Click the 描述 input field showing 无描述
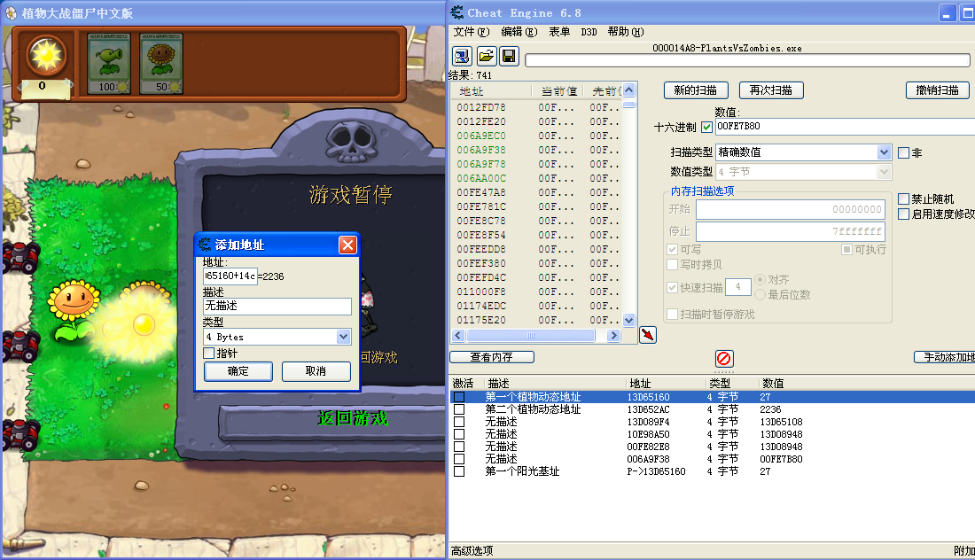This screenshot has height=560, width=975. [277, 306]
